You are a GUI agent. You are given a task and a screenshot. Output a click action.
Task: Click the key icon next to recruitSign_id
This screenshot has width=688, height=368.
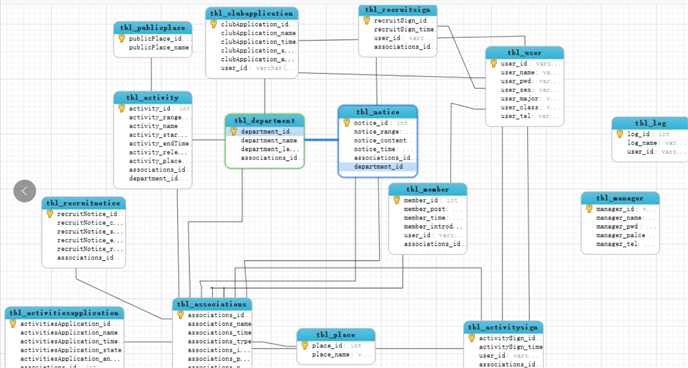click(367, 20)
